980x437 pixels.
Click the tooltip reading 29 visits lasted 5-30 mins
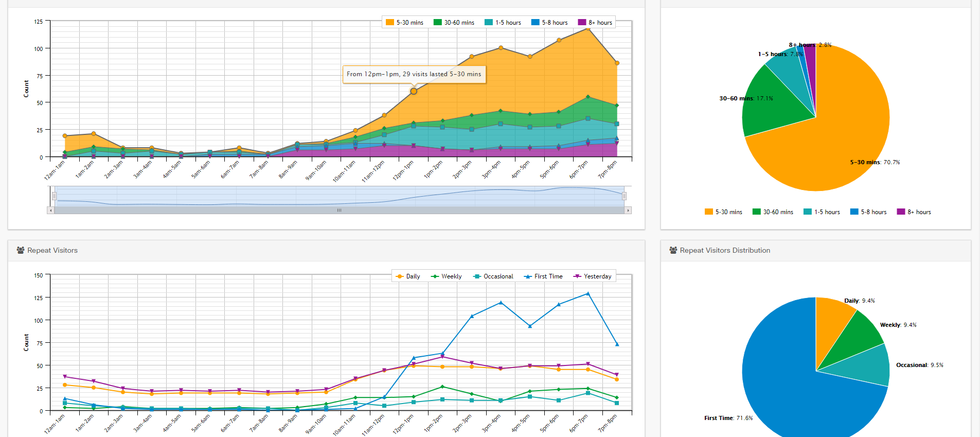pyautogui.click(x=414, y=74)
